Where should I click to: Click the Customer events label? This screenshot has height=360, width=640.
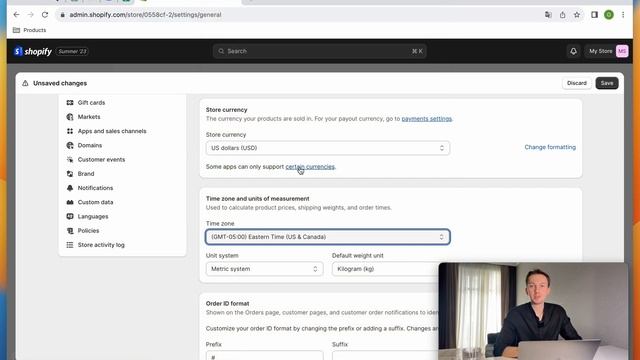[x=101, y=160]
